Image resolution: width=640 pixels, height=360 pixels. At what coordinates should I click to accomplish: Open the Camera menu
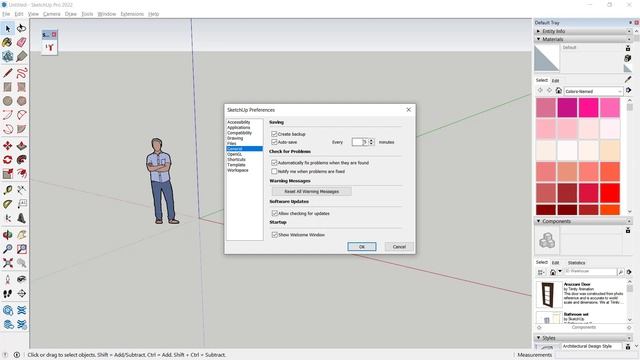(51, 14)
